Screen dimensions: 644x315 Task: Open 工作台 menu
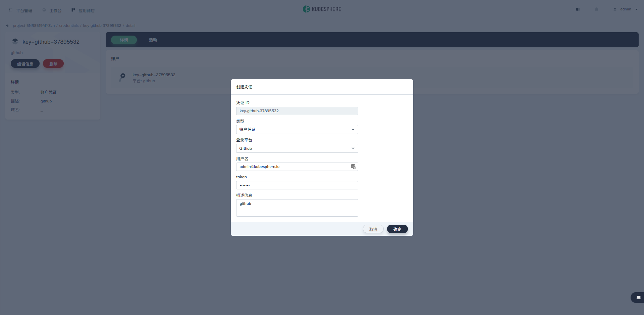click(x=52, y=10)
